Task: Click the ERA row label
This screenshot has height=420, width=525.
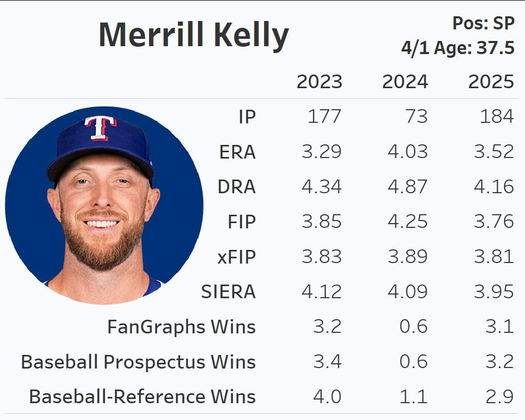Action: (x=237, y=152)
